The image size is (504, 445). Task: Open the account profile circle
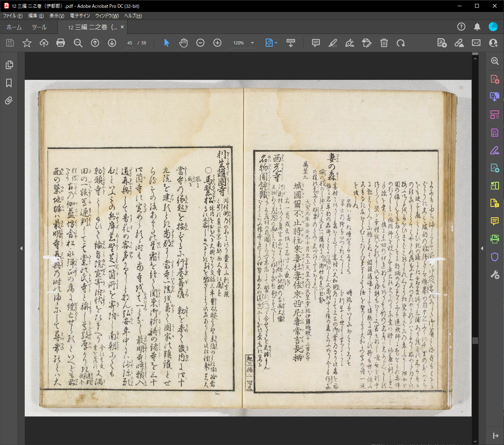click(493, 27)
